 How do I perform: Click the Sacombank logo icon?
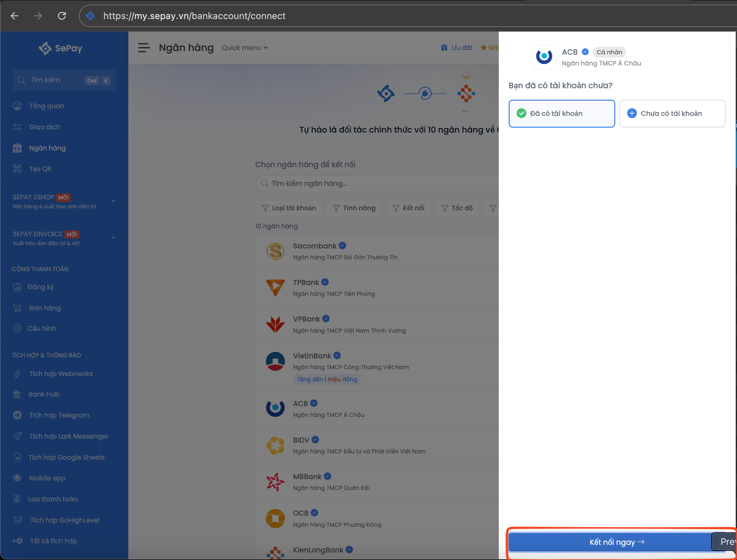275,251
